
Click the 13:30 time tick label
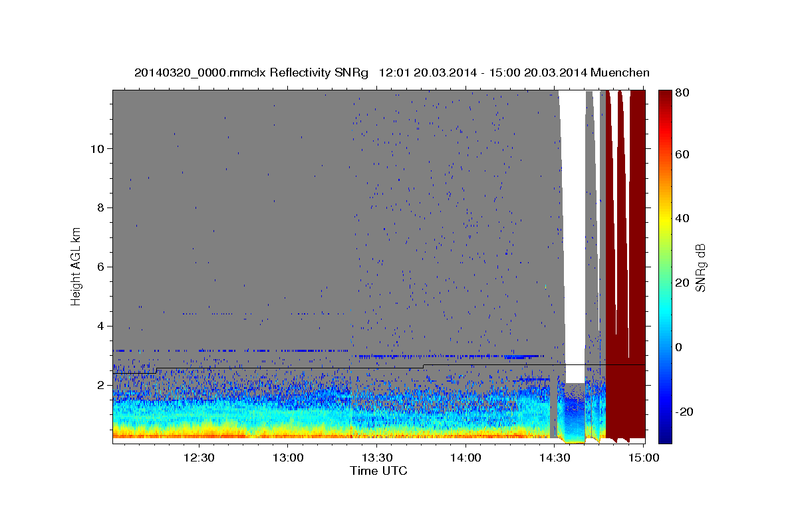click(x=376, y=458)
